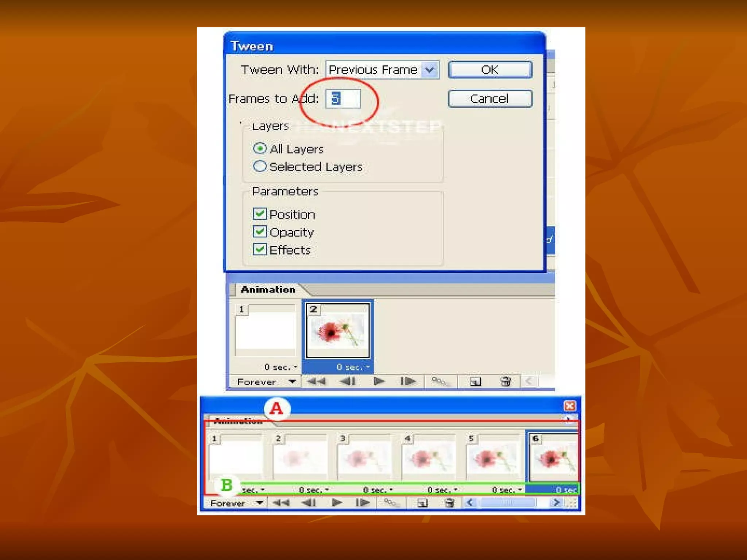Click the tween icon in upper Animation panel
The image size is (747, 560).
(x=440, y=382)
